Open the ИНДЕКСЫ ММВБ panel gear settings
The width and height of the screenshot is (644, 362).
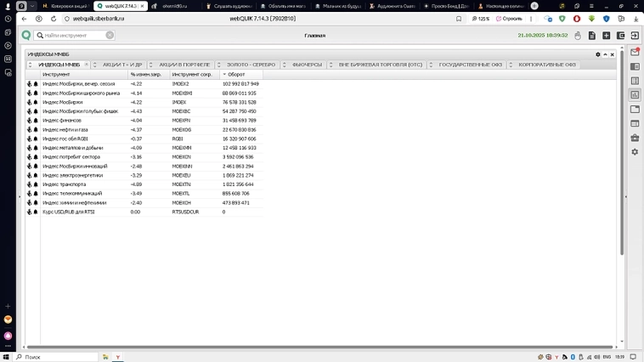click(598, 54)
